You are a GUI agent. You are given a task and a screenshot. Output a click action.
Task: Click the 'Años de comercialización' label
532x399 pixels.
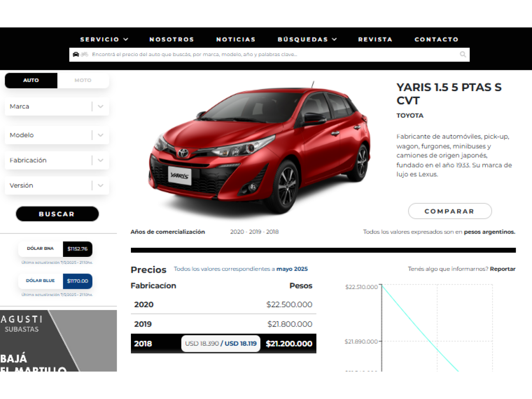(168, 232)
